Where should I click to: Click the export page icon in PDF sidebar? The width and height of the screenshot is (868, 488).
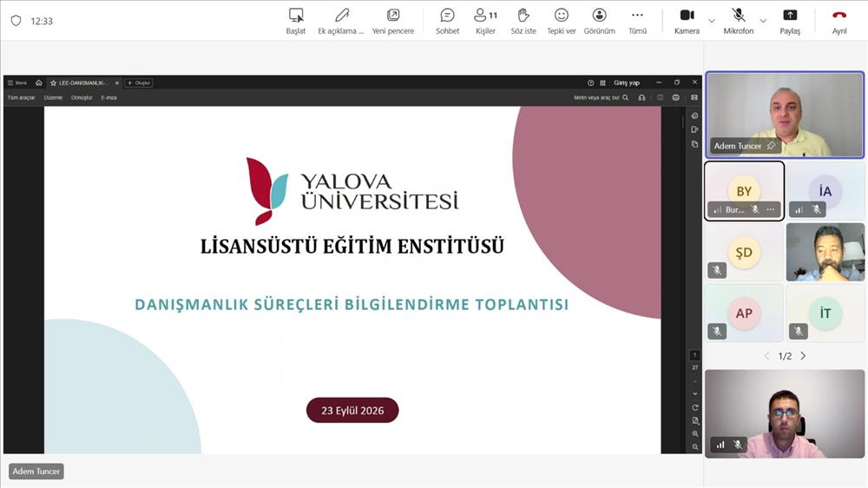coord(694,129)
